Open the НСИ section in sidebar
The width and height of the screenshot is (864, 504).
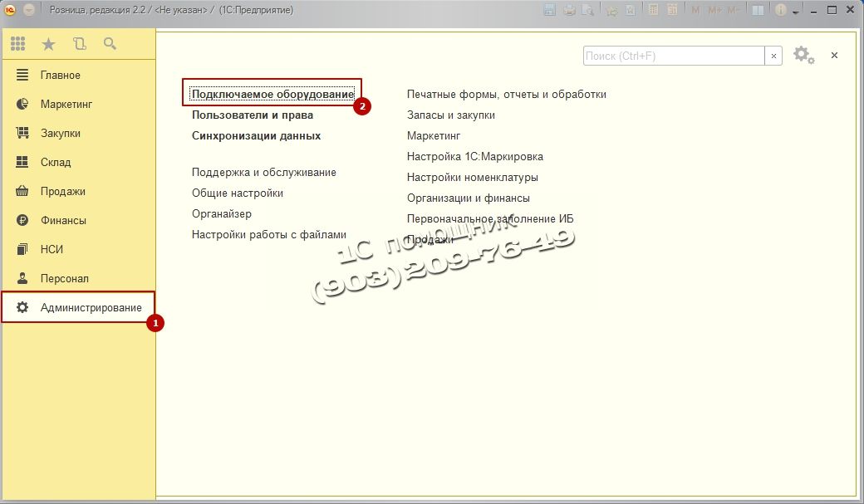[52, 250]
